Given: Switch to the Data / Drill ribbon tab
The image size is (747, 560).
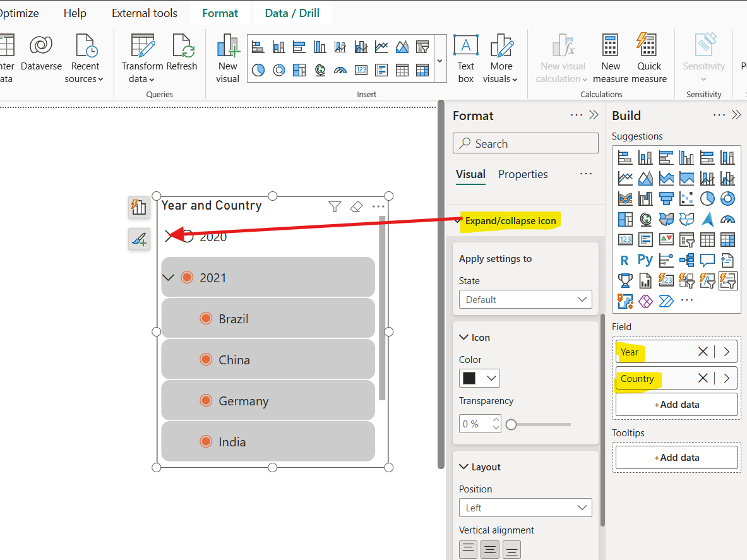Looking at the screenshot, I should 292,12.
